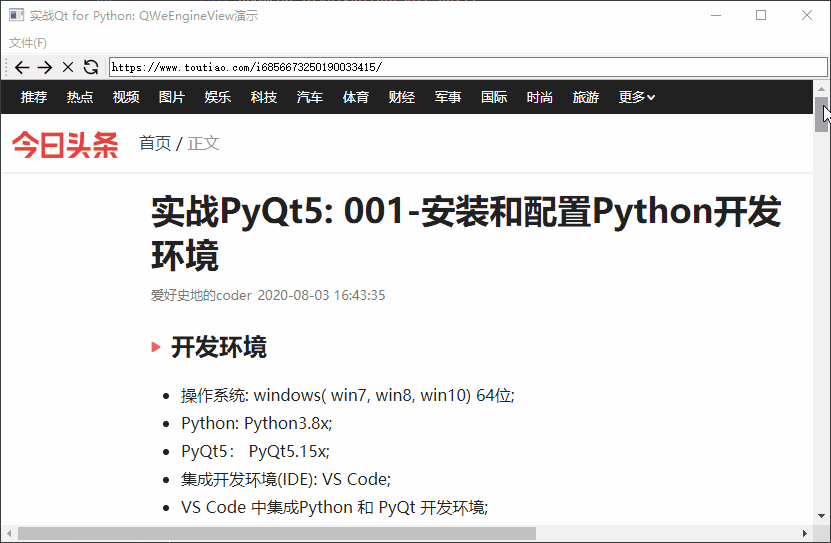
Task: Open the 图片 category
Action: (172, 97)
